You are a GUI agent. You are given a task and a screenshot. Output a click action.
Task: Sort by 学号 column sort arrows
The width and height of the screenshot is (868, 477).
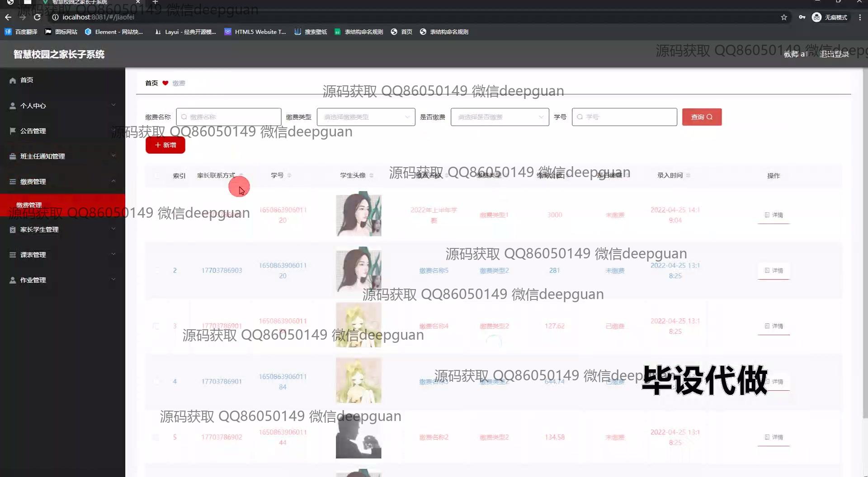click(289, 176)
